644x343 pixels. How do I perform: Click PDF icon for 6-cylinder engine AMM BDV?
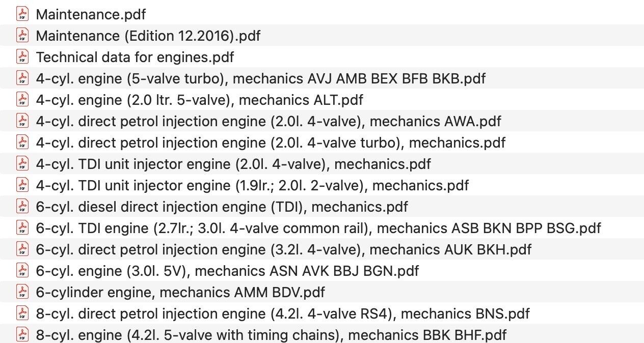tap(22, 292)
